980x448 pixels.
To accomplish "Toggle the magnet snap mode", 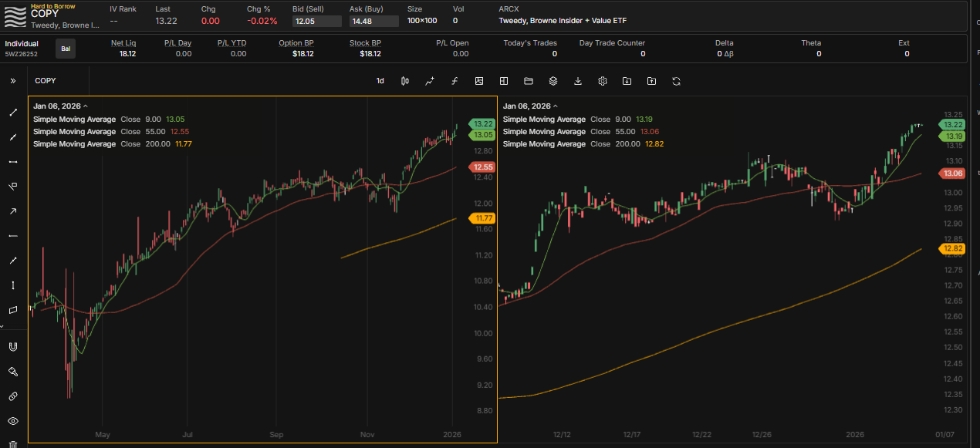I will tap(13, 347).
